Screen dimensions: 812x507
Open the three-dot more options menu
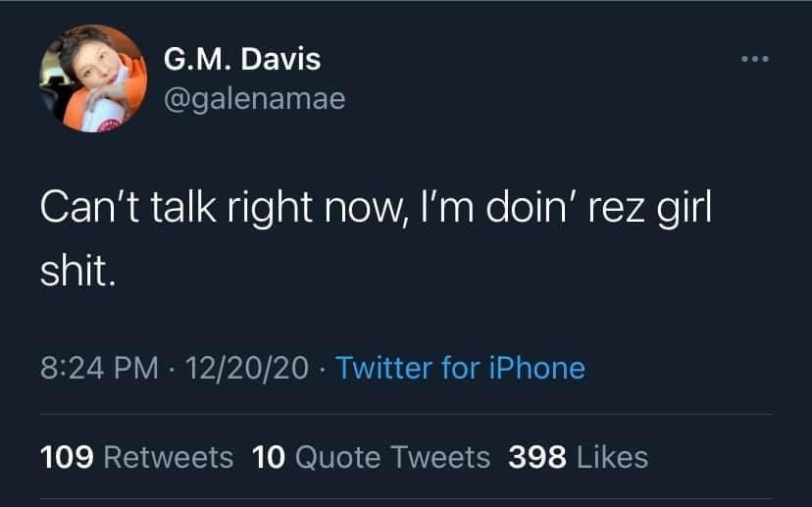[754, 59]
